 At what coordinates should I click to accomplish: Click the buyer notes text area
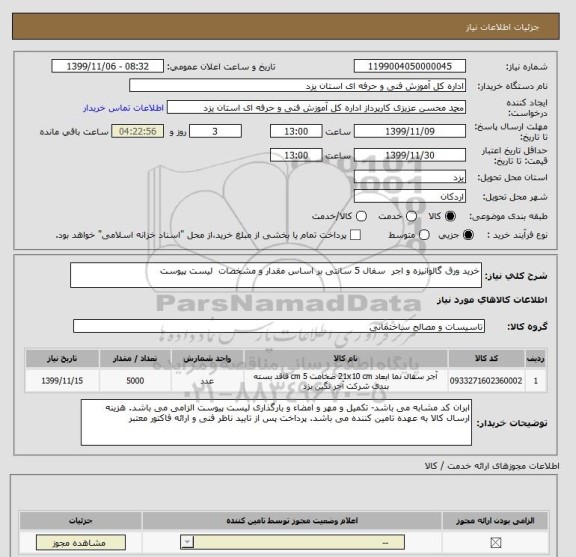pyautogui.click(x=276, y=423)
